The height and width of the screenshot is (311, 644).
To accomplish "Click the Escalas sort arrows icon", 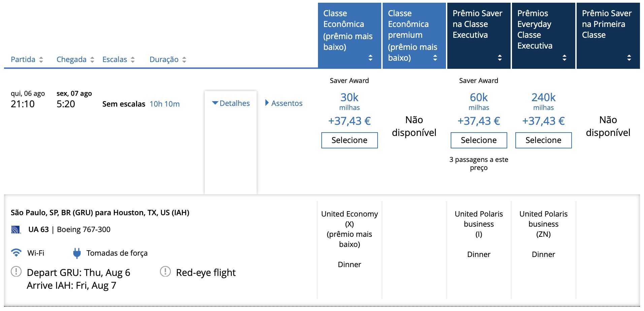I will click(x=133, y=60).
